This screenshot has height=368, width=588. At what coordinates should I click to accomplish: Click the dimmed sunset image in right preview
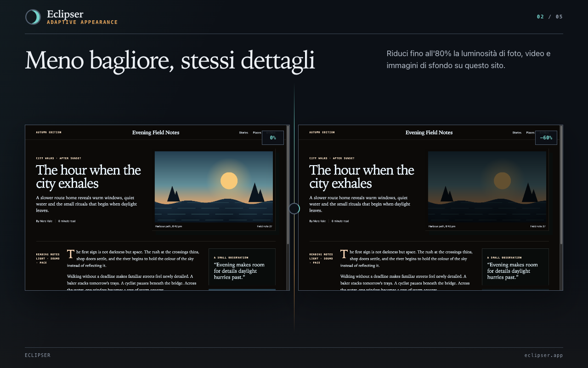[487, 187]
